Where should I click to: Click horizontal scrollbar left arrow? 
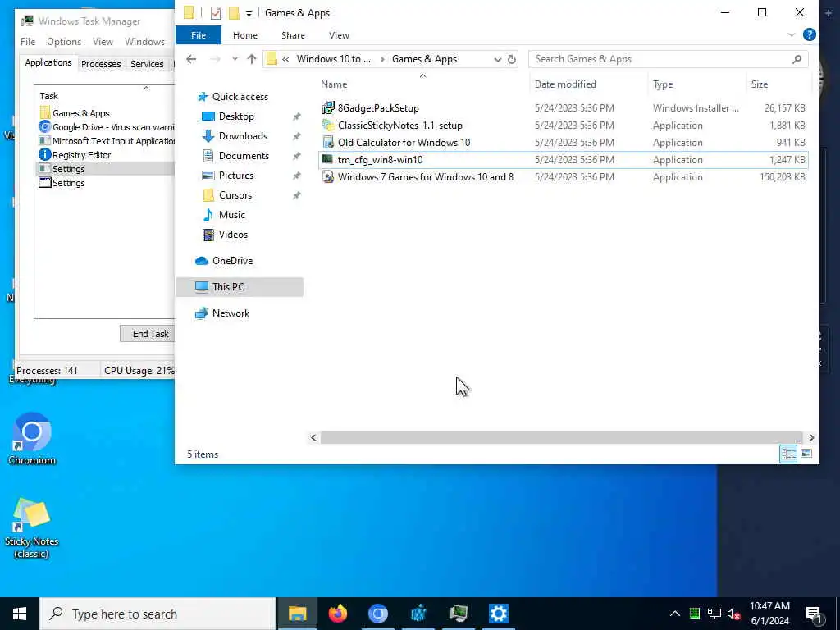coord(313,438)
